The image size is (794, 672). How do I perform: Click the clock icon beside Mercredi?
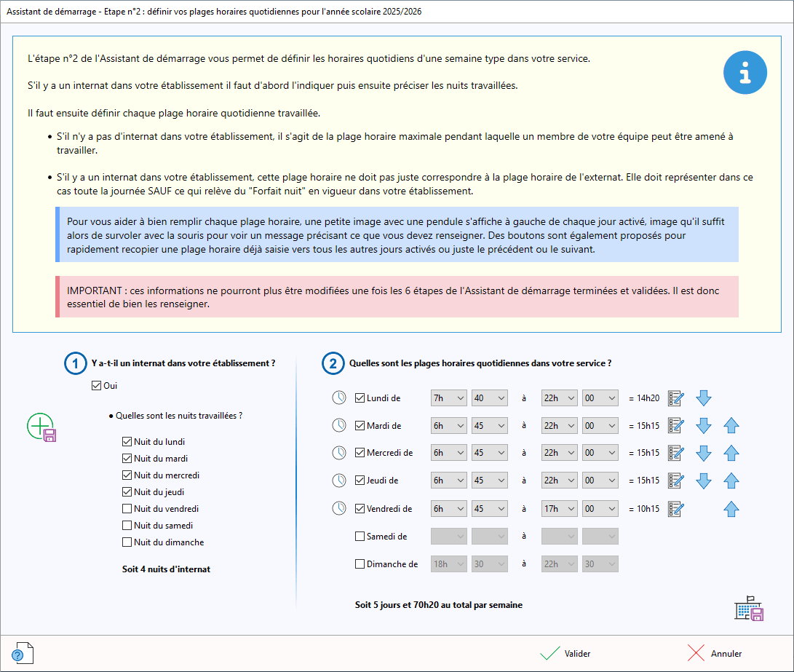coord(339,454)
